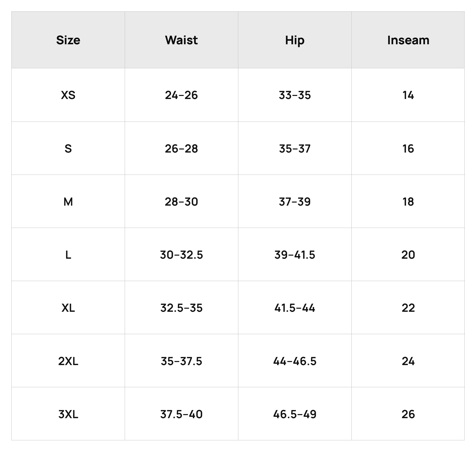Select the 3XL size row label
This screenshot has height=451, width=476.
[68, 414]
